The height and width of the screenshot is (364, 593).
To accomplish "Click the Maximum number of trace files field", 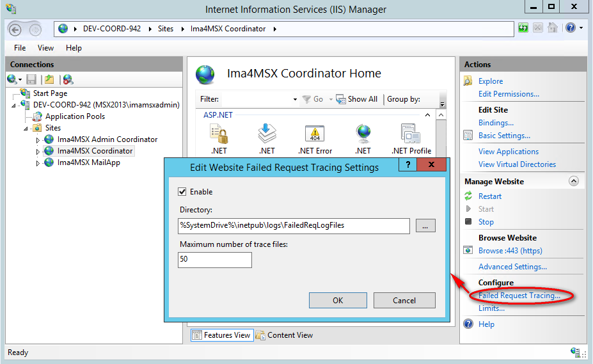I will click(215, 260).
